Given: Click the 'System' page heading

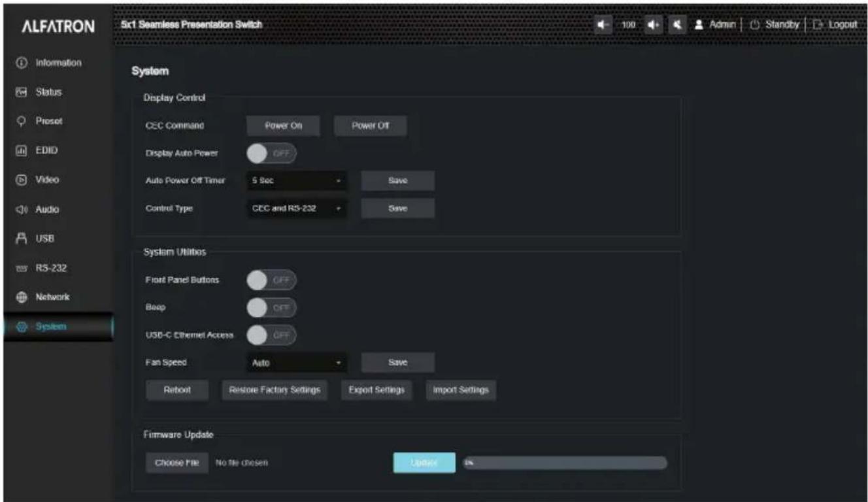Looking at the screenshot, I should pyautogui.click(x=150, y=71).
